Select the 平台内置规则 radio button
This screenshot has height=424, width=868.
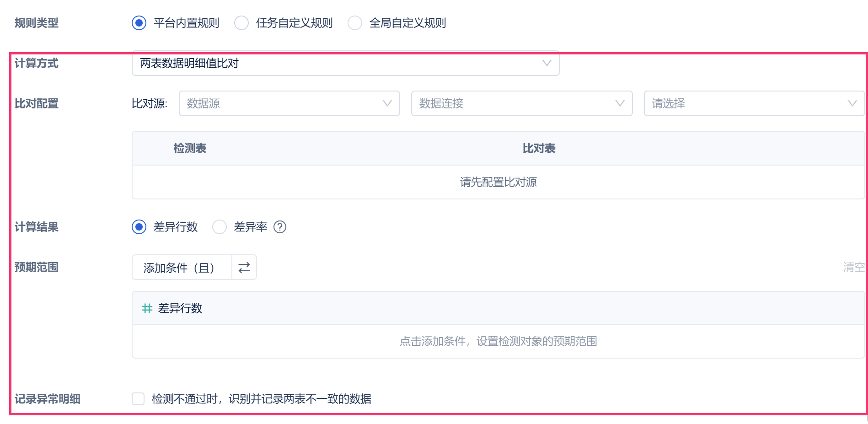coord(139,23)
